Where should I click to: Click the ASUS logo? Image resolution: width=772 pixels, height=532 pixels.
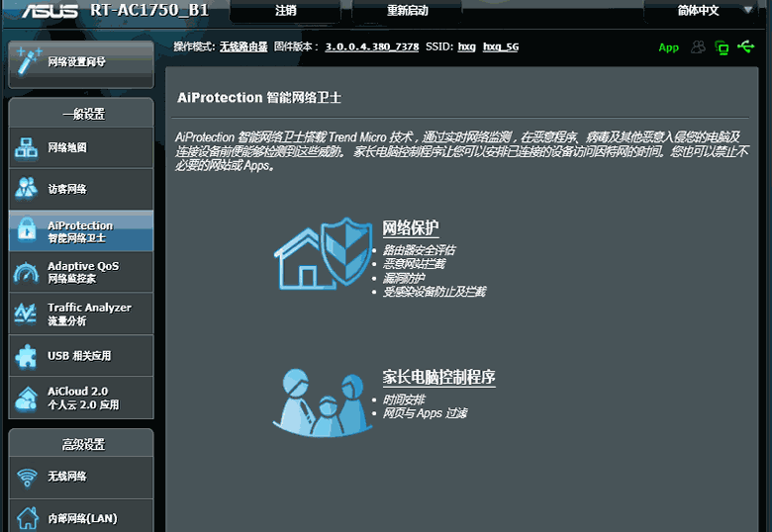point(49,11)
